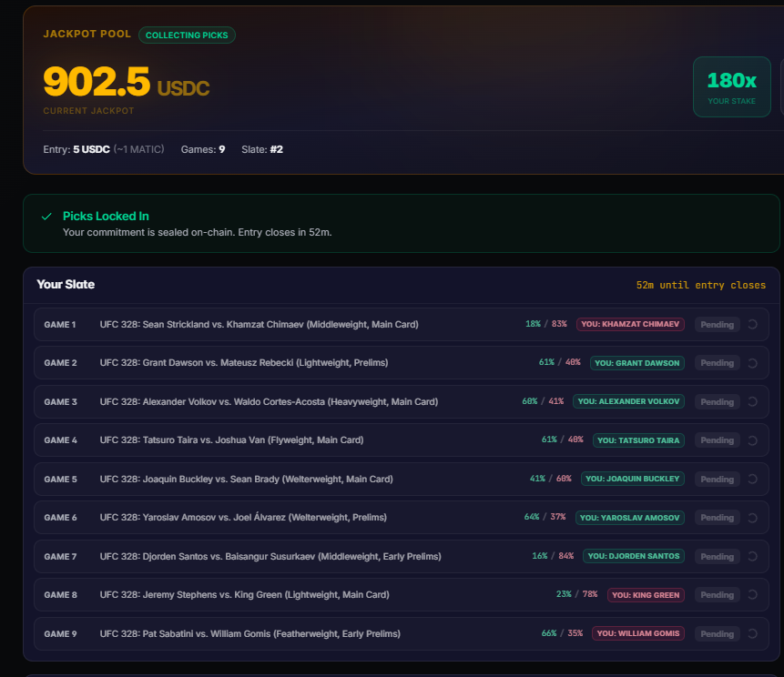
Task: Click the spinner icon in Game 7 row
Action: (752, 556)
